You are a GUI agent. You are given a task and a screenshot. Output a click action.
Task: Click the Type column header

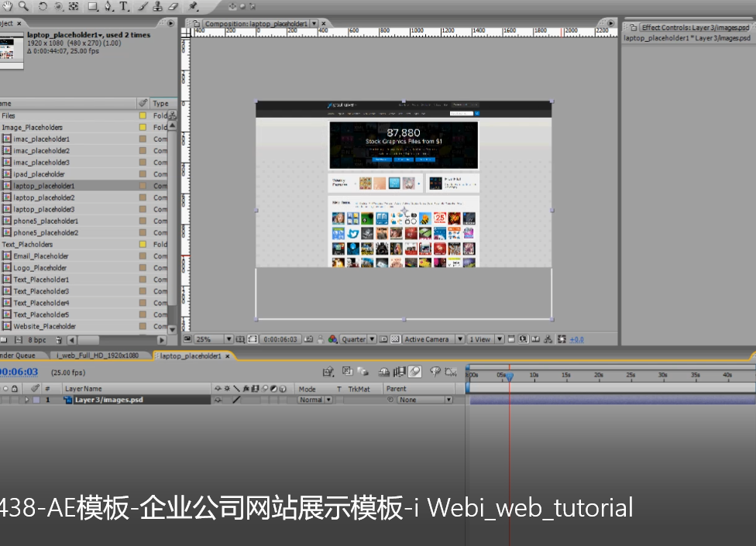coord(160,103)
